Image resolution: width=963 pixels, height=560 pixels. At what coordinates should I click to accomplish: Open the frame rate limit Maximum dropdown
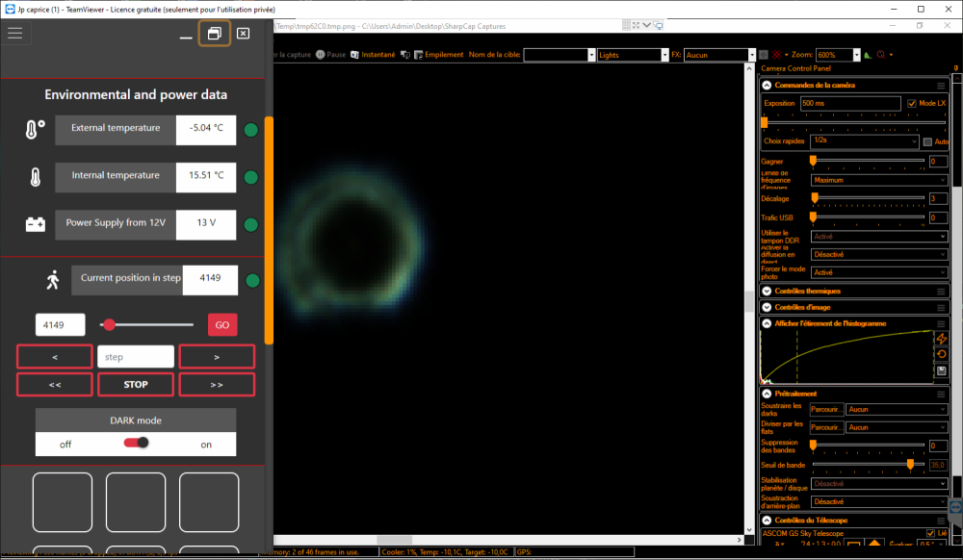click(x=879, y=180)
